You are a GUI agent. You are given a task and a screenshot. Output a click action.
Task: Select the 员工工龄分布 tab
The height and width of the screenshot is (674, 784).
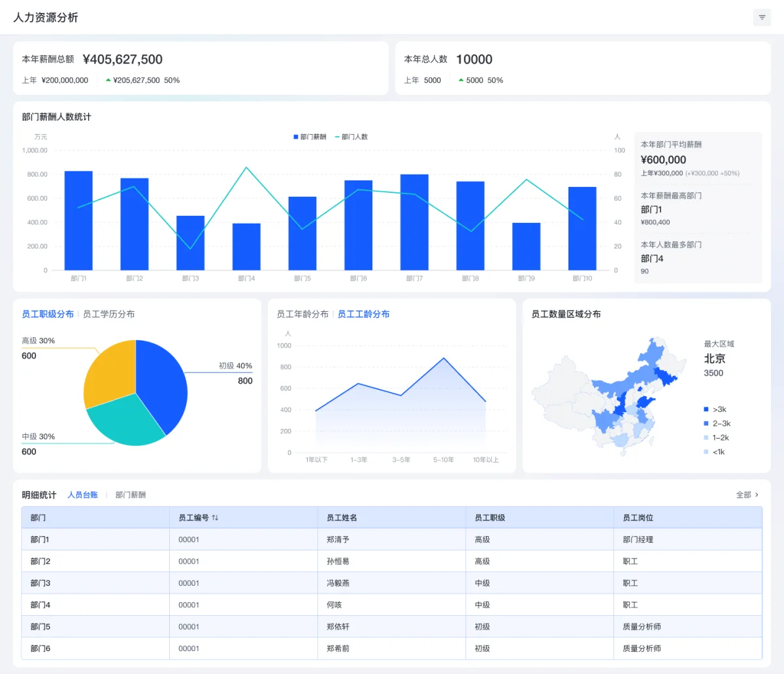pyautogui.click(x=363, y=314)
